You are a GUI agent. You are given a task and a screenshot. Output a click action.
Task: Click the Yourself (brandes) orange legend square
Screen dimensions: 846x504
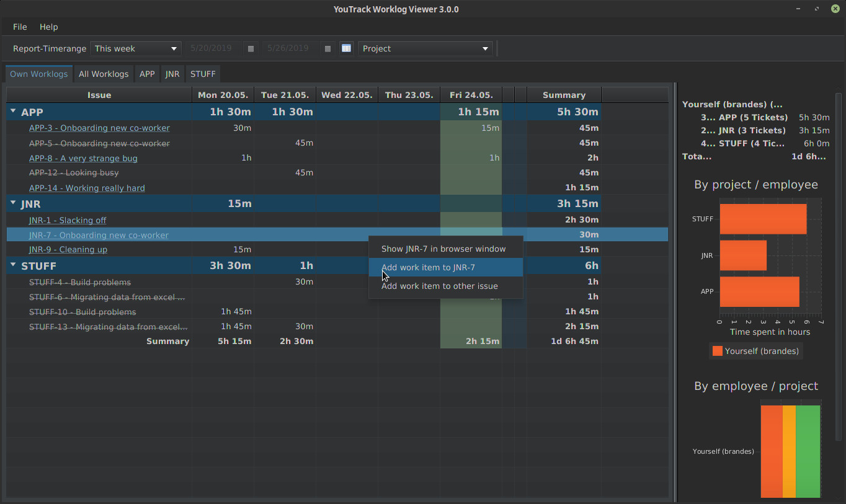718,351
